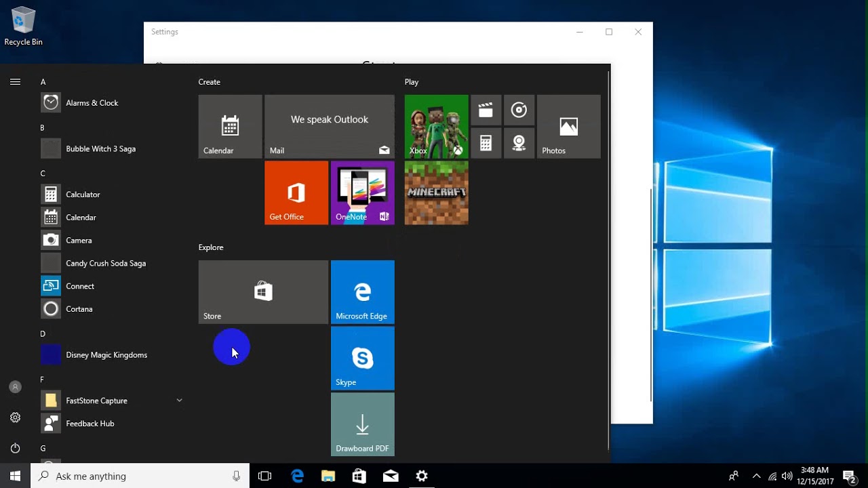The width and height of the screenshot is (868, 488).
Task: Open Edge from the taskbar
Action: 298,476
